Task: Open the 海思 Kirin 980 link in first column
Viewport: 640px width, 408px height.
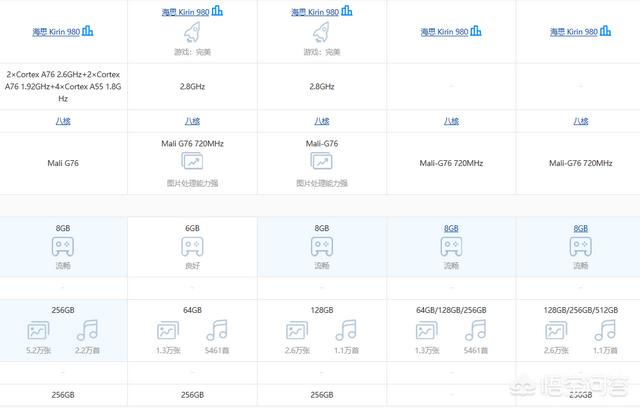Action: [56, 32]
